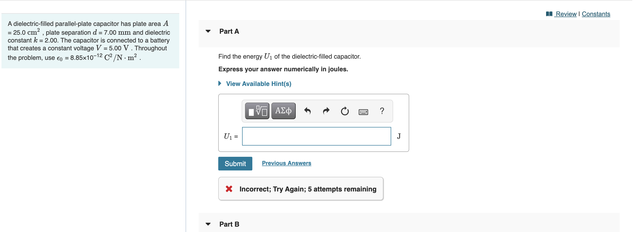Click the undo arrow icon
Screen dimensions: 644x232
pyautogui.click(x=307, y=111)
